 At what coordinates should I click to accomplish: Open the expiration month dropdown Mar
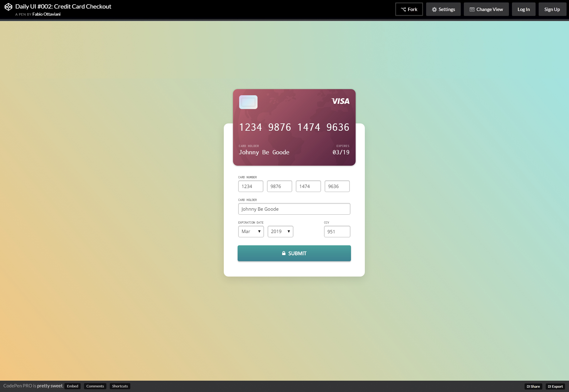coord(251,232)
